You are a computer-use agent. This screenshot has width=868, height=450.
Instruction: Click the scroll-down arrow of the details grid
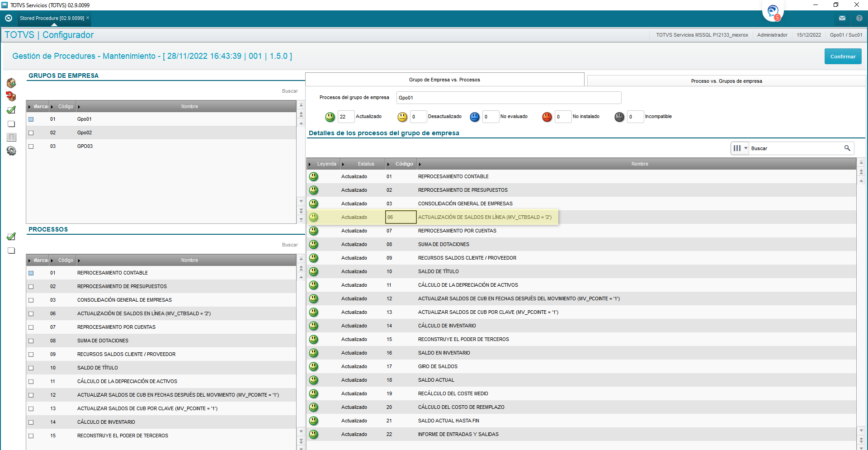[861, 431]
